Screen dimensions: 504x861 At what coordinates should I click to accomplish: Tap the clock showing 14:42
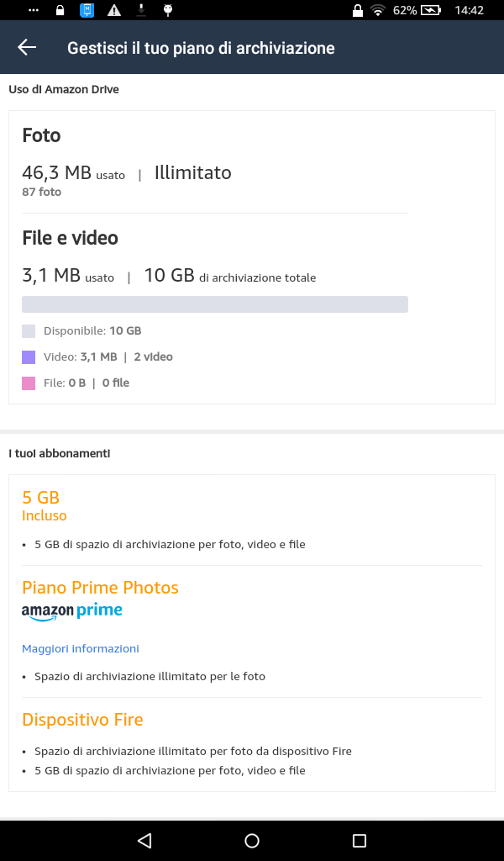pyautogui.click(x=469, y=10)
